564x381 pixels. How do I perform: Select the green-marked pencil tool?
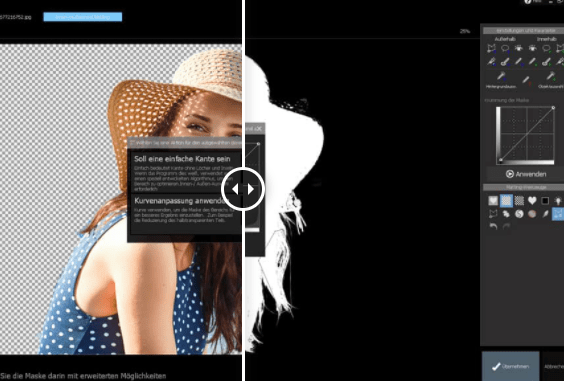[533, 62]
